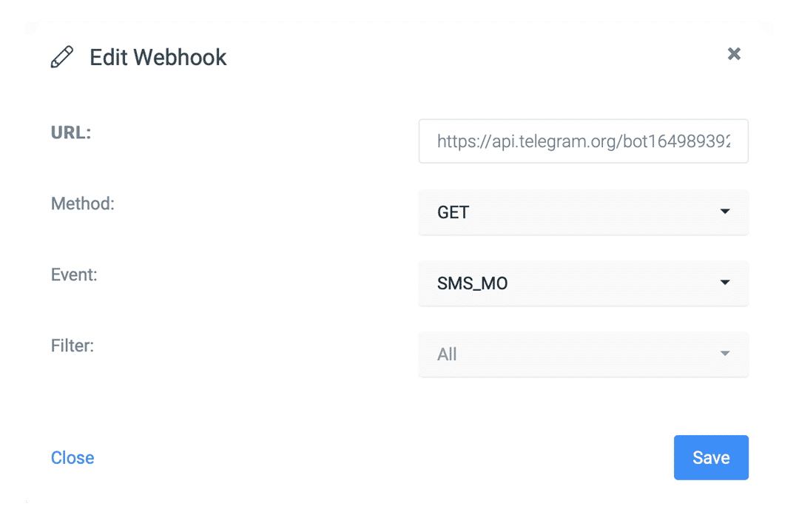Open the Method dropdown showing GET
Screen dimensions: 799x532
[x=583, y=212]
